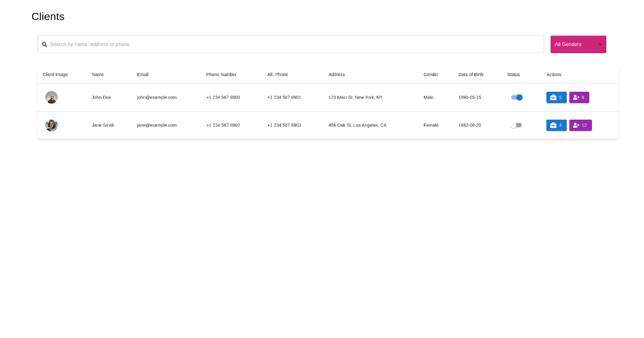This screenshot has width=644, height=338.
Task: Click the Gender column header
Action: tap(430, 75)
